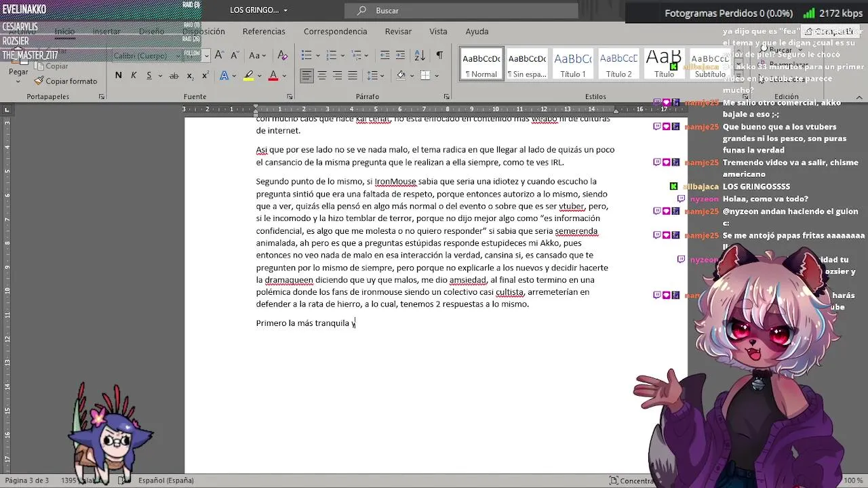Viewport: 868px width, 488px height.
Task: Open line spacing dropdown arrow
Action: pyautogui.click(x=382, y=76)
